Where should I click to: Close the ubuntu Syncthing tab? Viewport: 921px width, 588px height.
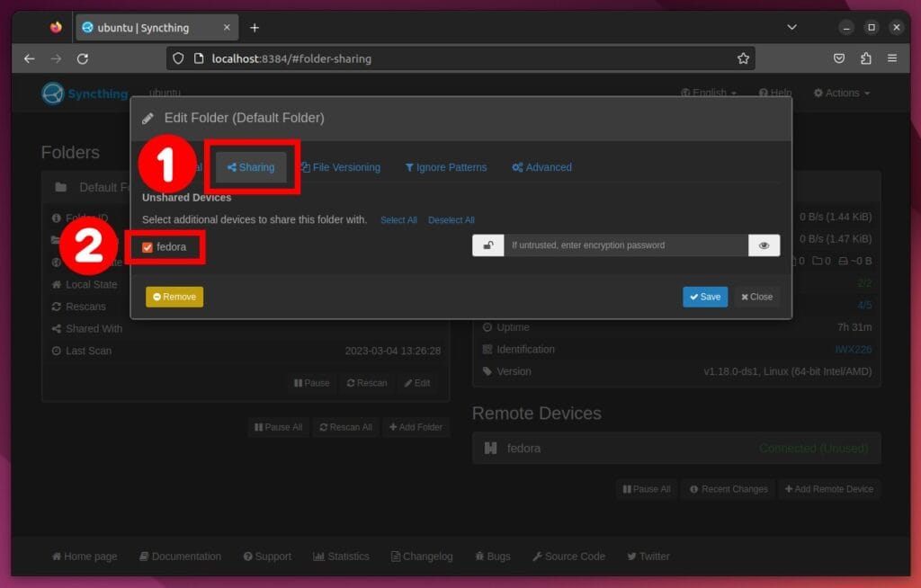[x=227, y=28]
